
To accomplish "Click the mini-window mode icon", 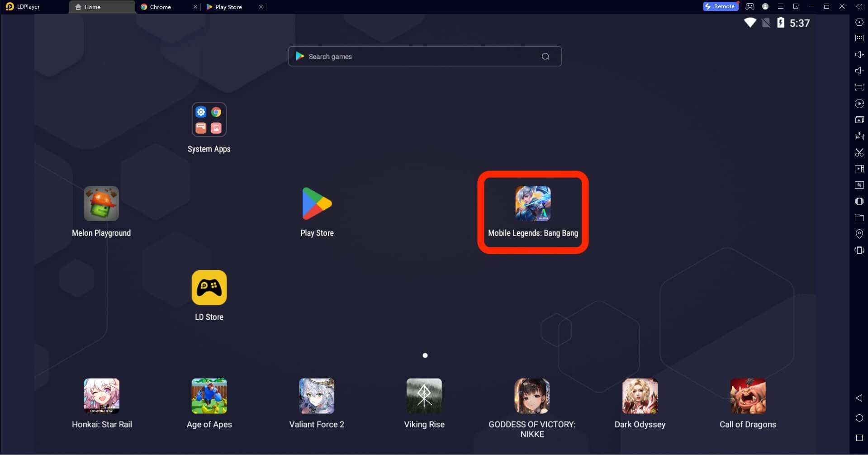I will [x=796, y=6].
